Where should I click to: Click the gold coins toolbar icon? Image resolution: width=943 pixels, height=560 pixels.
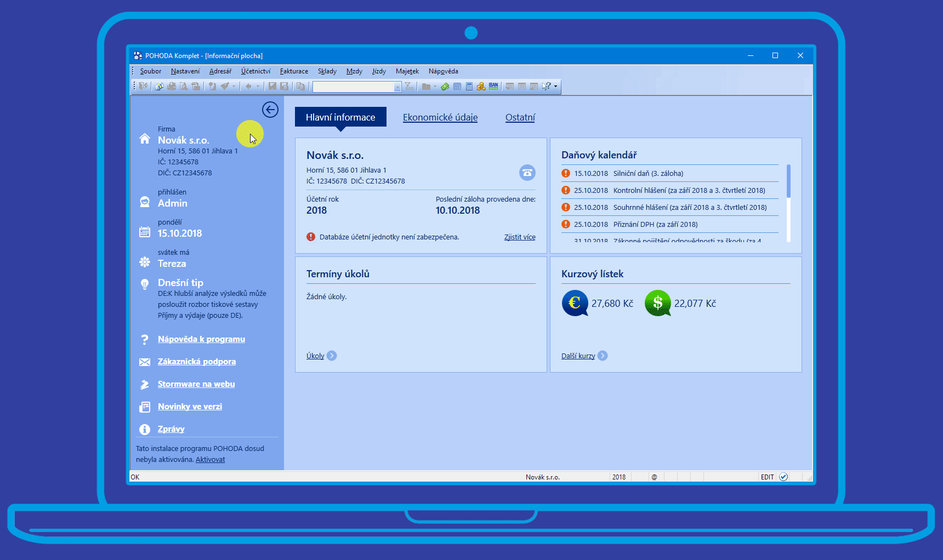pos(481,86)
